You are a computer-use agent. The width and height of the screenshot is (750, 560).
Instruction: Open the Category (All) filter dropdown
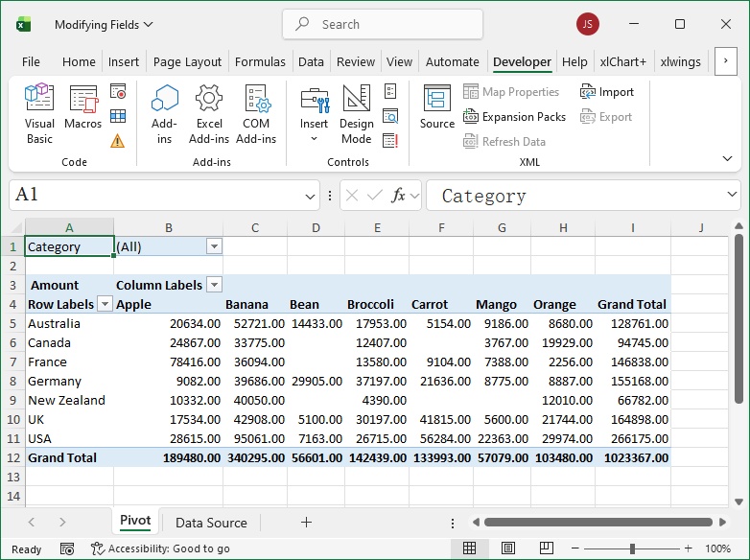tap(214, 246)
